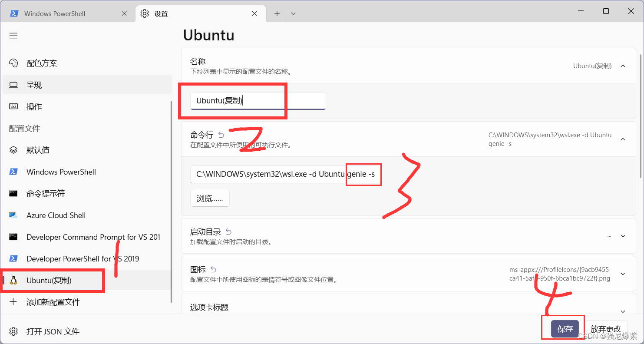Click the Ubuntu page title

208,35
